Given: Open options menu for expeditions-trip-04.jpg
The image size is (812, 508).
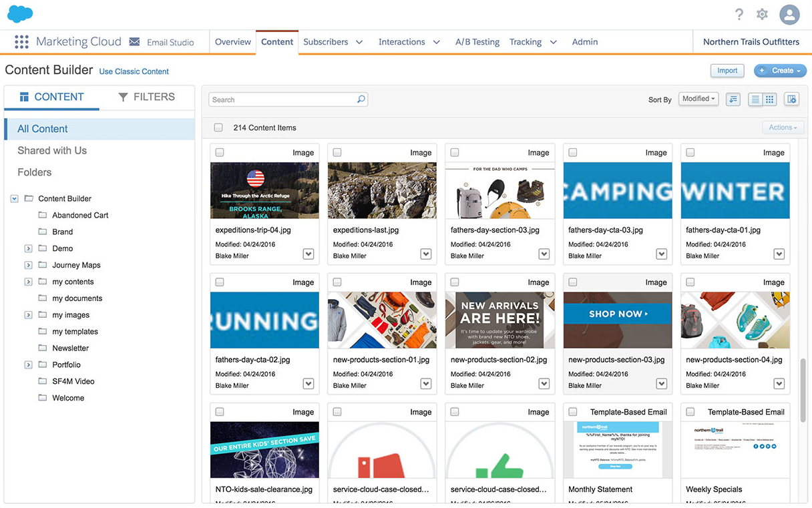Looking at the screenshot, I should [x=309, y=254].
